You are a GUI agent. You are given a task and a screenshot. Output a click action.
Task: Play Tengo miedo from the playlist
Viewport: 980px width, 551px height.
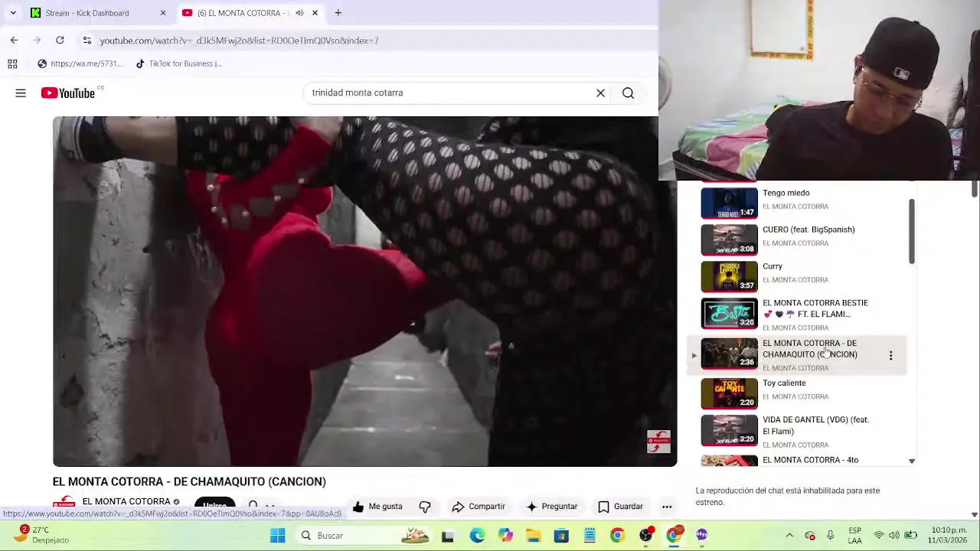click(796, 202)
